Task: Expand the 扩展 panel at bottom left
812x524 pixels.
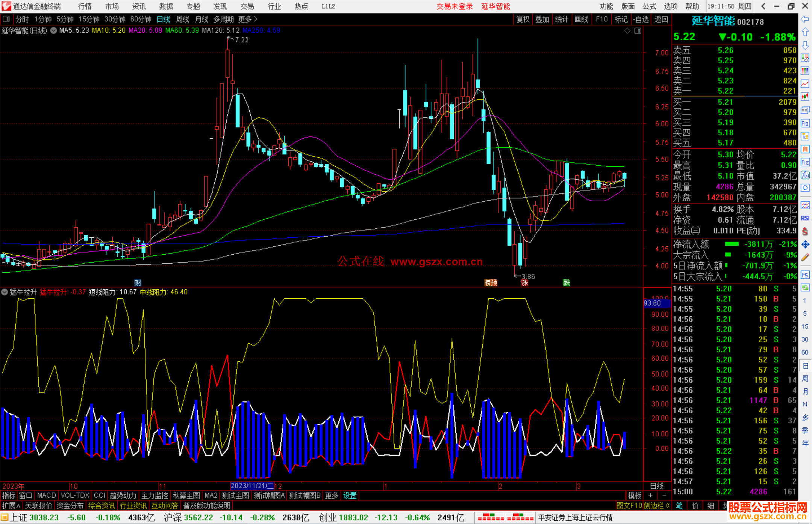Action: pos(11,506)
